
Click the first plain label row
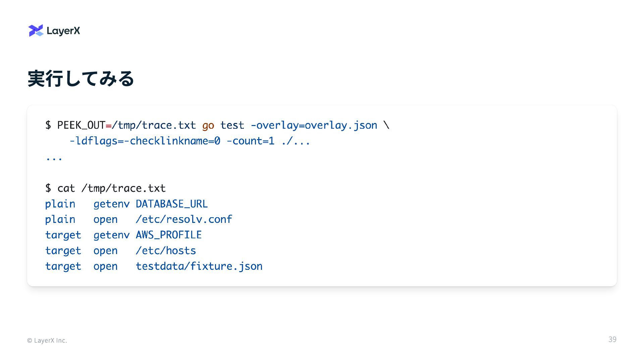click(126, 204)
